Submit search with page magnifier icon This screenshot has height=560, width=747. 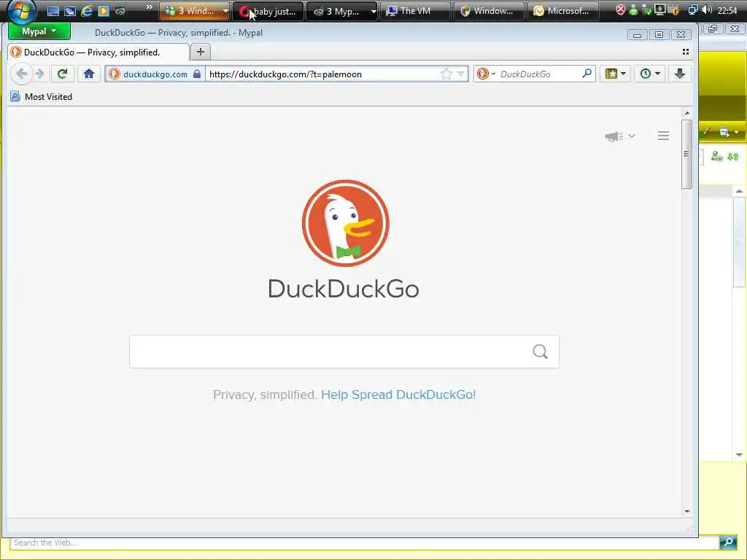click(540, 351)
